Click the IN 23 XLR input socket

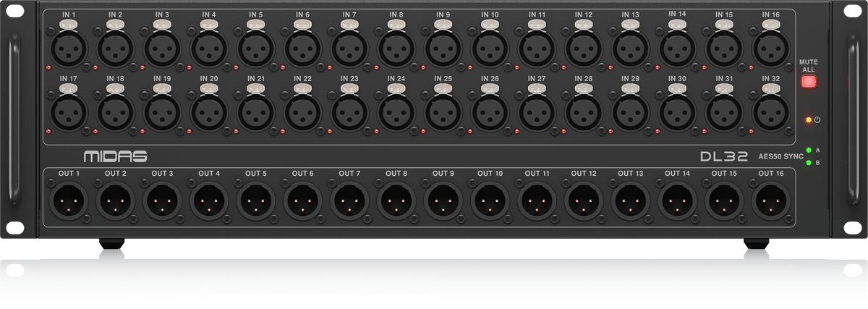point(349,111)
